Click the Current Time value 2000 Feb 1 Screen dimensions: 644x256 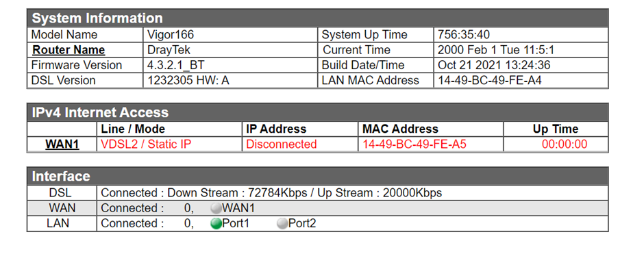point(496,50)
